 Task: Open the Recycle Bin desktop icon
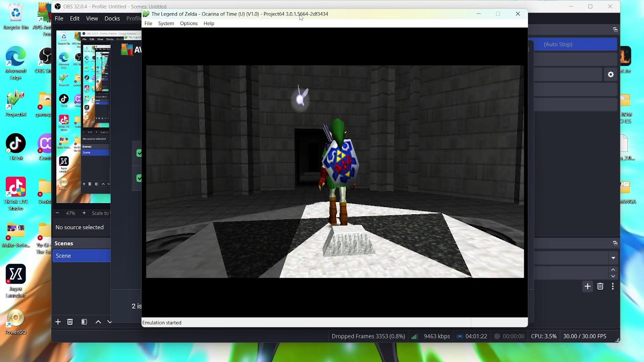(x=16, y=17)
